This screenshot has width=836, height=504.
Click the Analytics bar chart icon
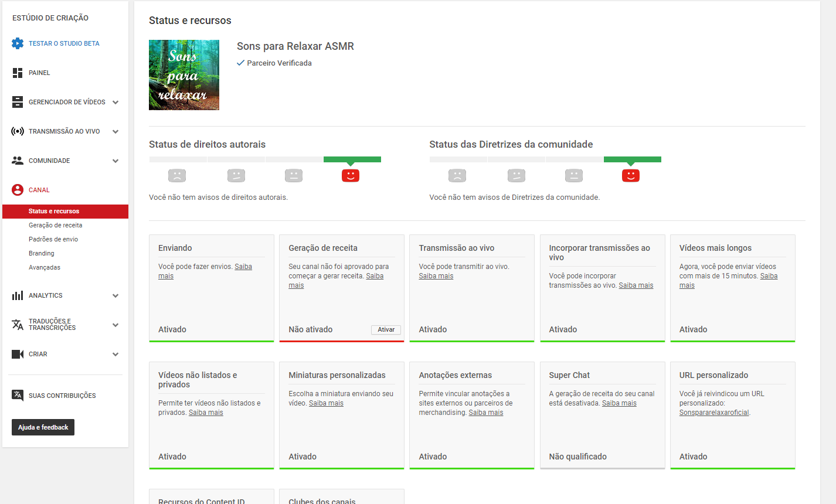[18, 295]
